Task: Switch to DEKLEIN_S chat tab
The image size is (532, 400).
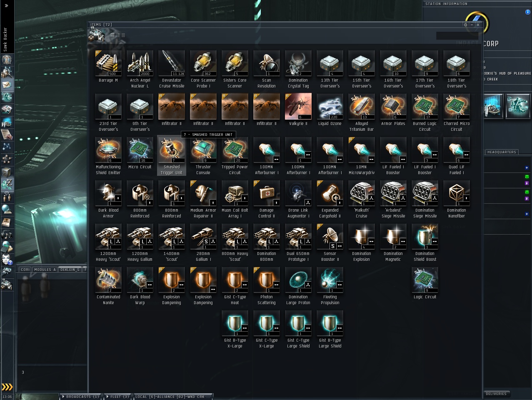Action: click(x=70, y=270)
